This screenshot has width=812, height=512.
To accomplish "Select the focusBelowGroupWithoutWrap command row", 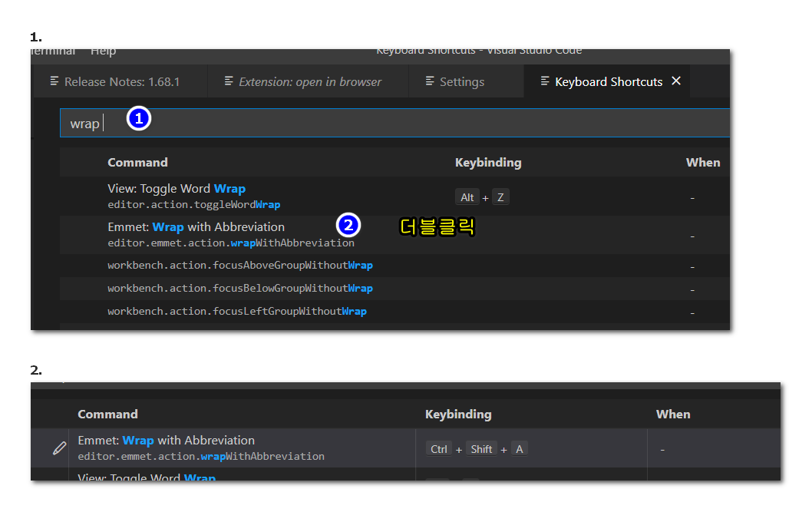I will pos(239,289).
